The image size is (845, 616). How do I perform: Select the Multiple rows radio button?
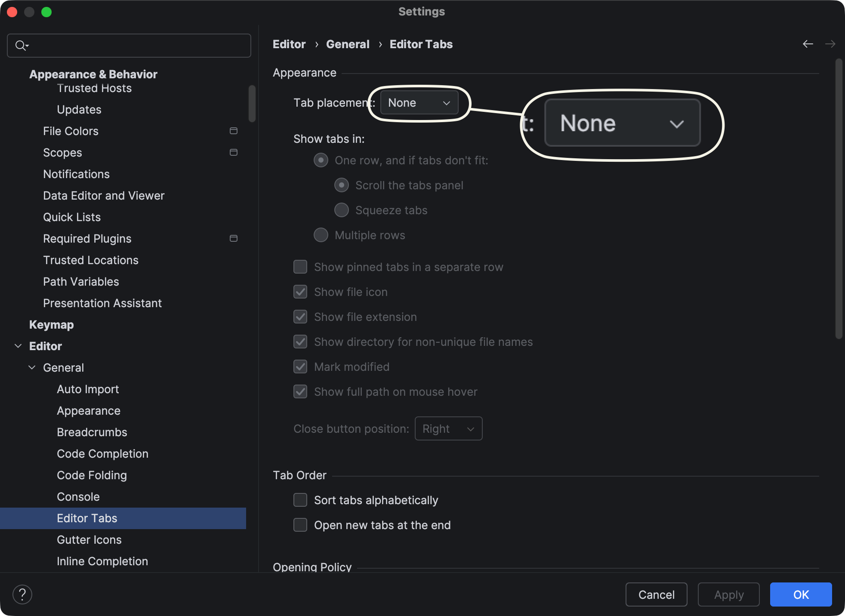click(x=321, y=235)
